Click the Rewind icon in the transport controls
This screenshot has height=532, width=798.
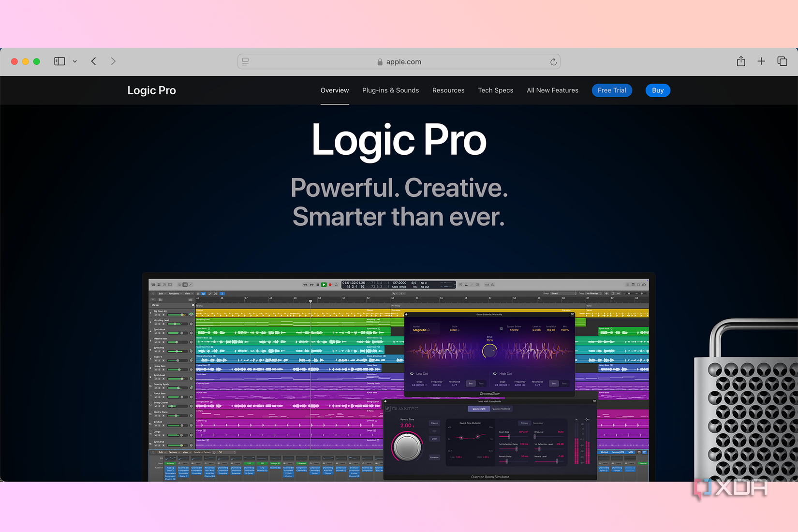pos(306,284)
